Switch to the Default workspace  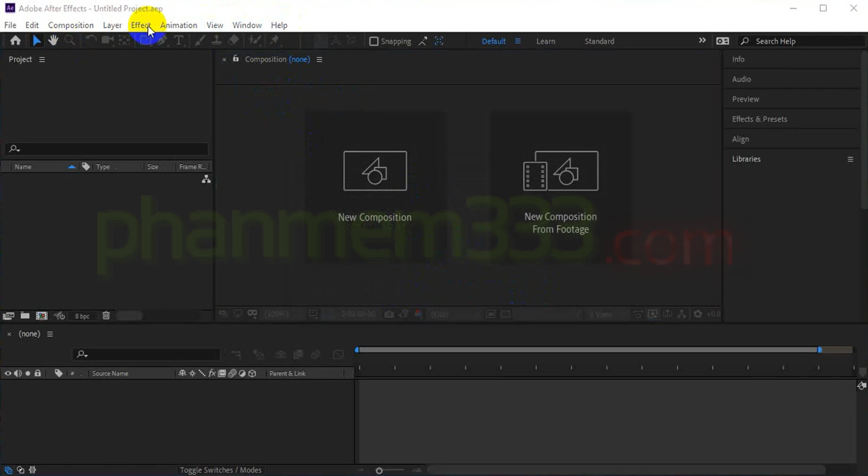(x=494, y=41)
